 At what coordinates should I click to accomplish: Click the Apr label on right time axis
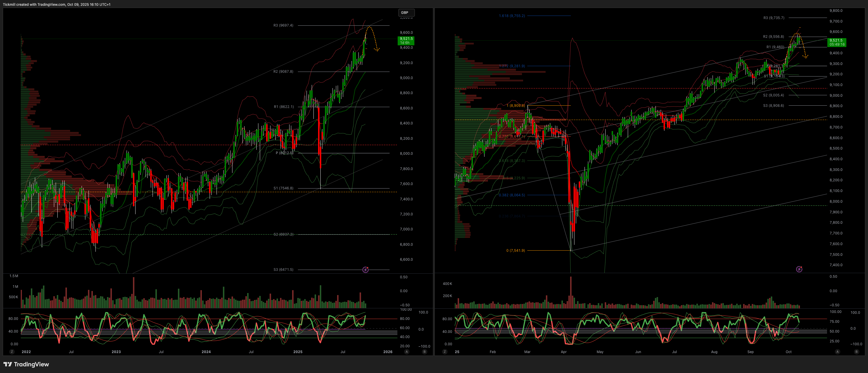(564, 352)
